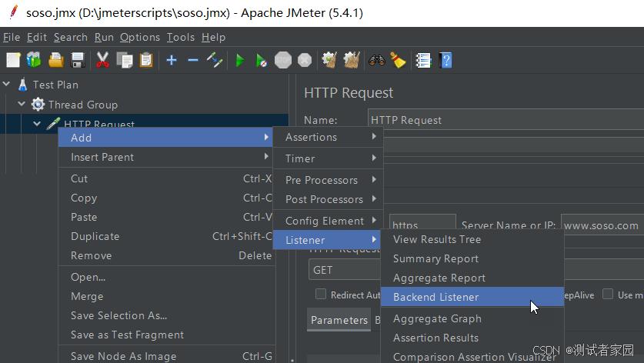This screenshot has width=644, height=363.
Task: Click the Help question-mark icon
Action: click(x=445, y=60)
